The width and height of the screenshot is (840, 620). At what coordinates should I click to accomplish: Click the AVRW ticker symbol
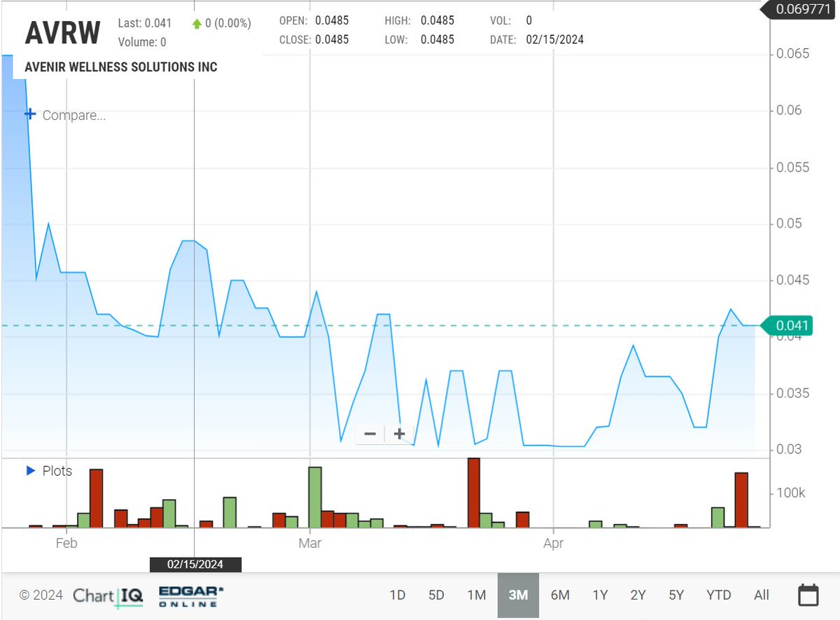[63, 32]
